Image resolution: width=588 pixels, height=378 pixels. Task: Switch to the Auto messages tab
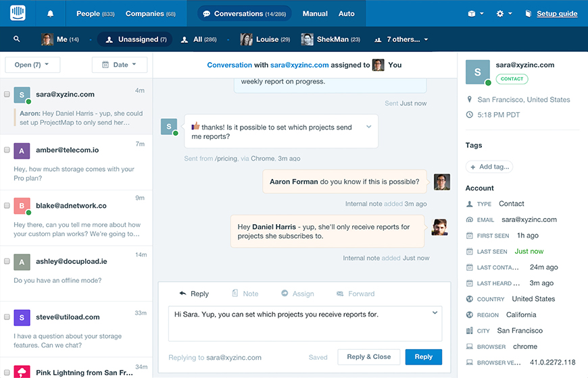[347, 14]
